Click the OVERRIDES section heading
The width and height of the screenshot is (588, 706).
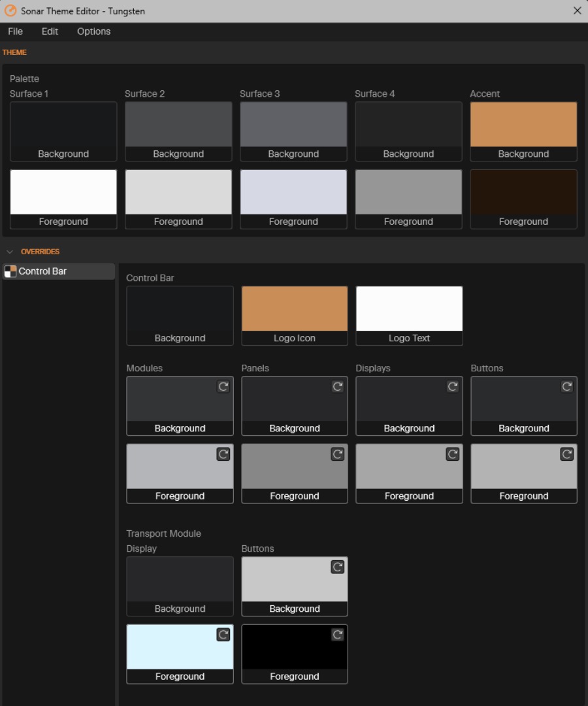pyautogui.click(x=40, y=252)
